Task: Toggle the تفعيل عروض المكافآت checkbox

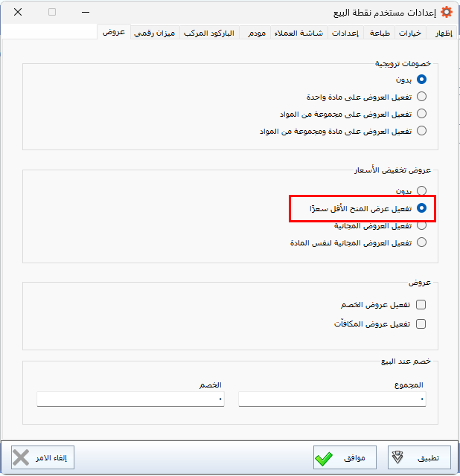Action: point(421,324)
